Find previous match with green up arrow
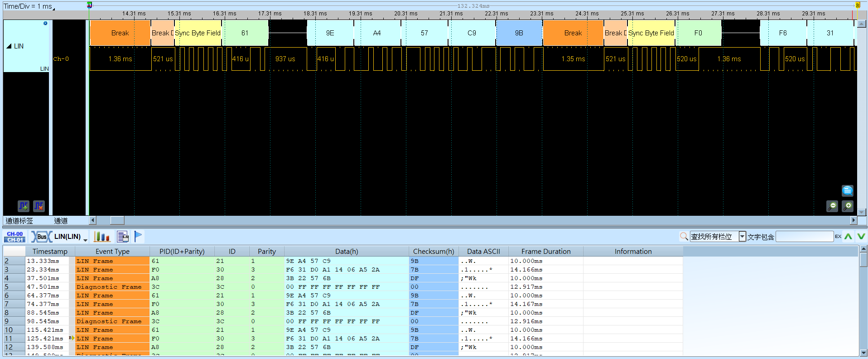 click(x=848, y=236)
